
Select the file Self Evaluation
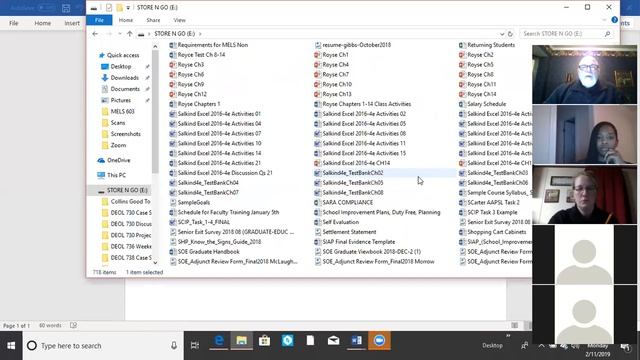click(x=340, y=222)
